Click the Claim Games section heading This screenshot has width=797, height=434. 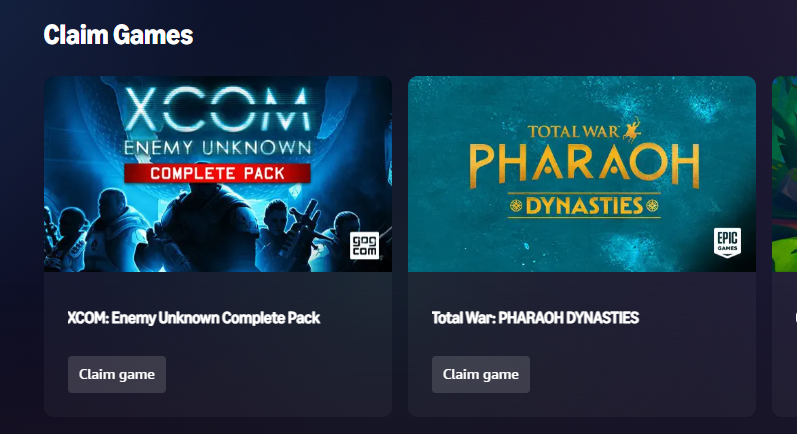click(118, 35)
